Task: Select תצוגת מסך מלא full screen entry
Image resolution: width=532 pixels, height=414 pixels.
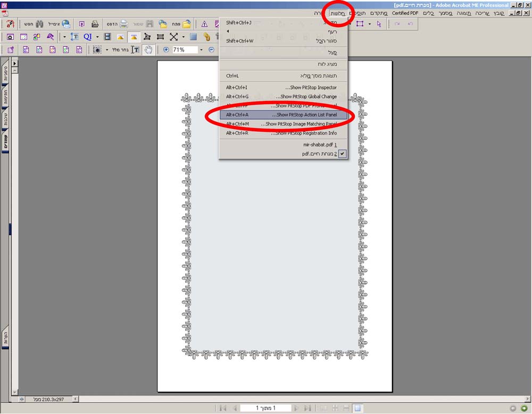Action: point(284,75)
